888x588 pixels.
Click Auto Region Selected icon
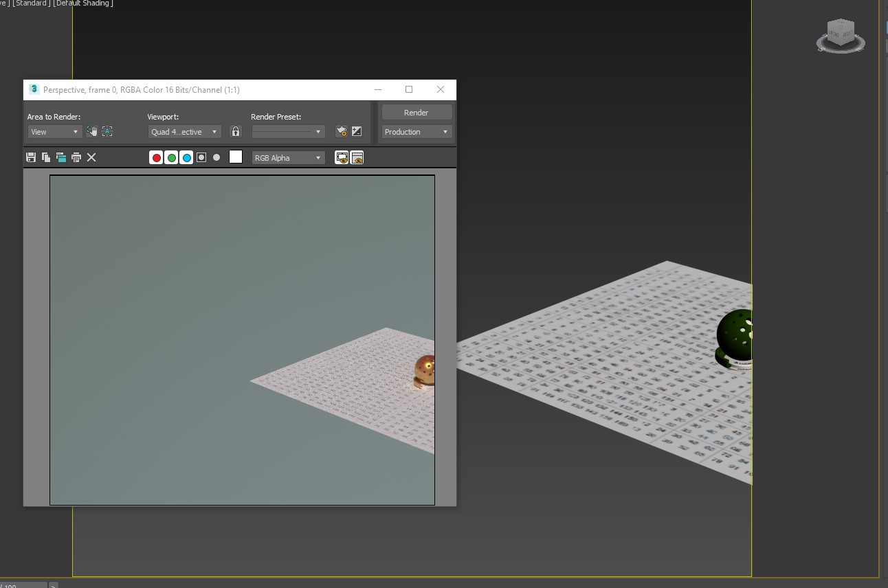pyautogui.click(x=107, y=131)
